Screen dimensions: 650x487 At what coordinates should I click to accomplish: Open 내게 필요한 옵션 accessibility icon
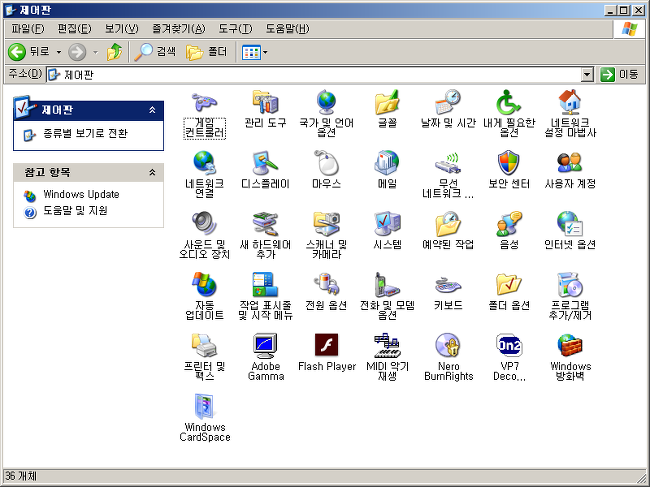click(x=509, y=103)
